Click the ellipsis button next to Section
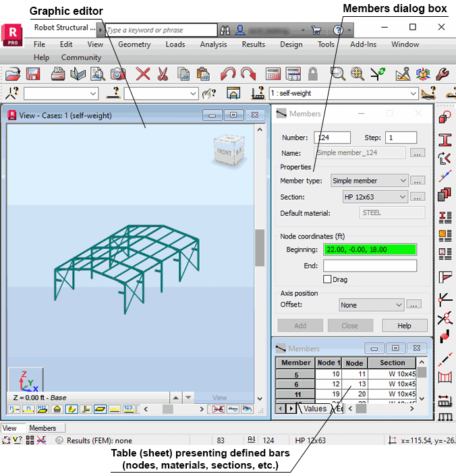 tap(418, 197)
